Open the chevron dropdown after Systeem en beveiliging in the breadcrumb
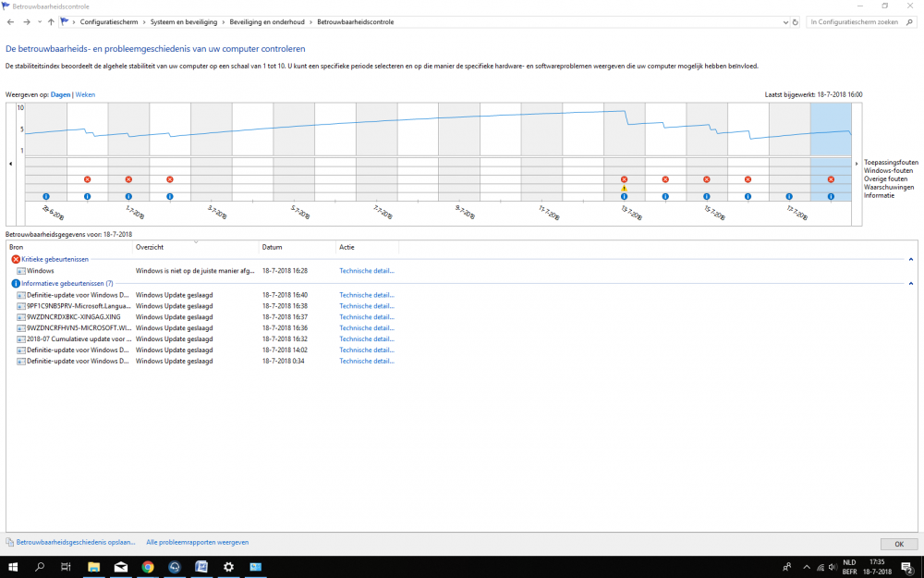 point(224,22)
